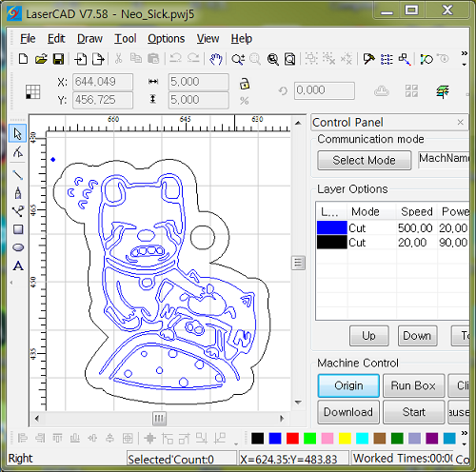Click the Select Mode button

[x=364, y=160]
